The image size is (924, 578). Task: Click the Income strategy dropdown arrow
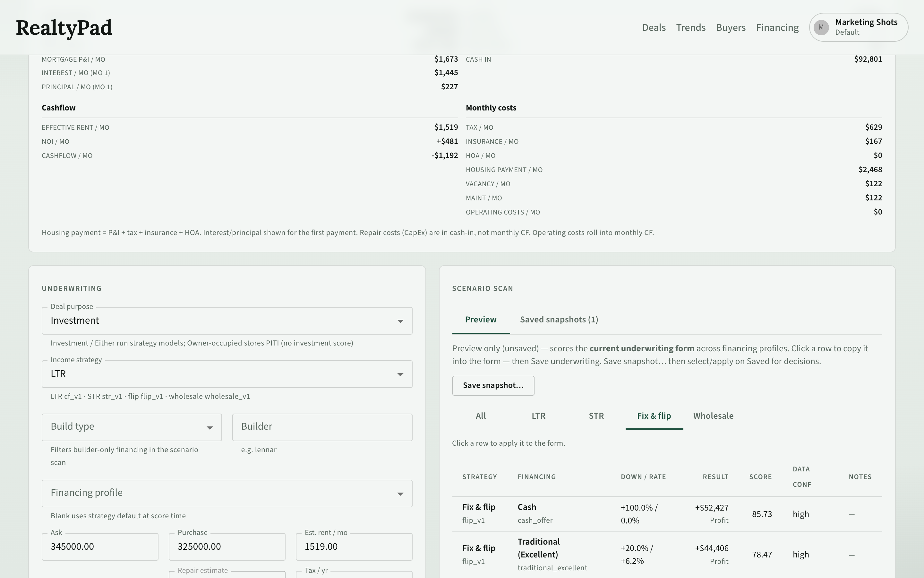tap(400, 375)
